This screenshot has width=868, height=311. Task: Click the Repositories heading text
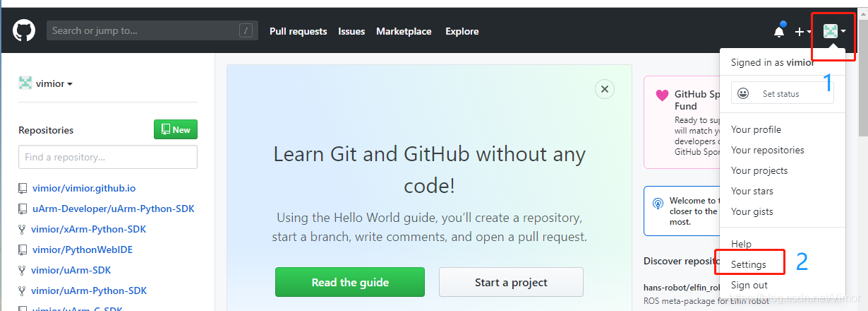[x=46, y=130]
